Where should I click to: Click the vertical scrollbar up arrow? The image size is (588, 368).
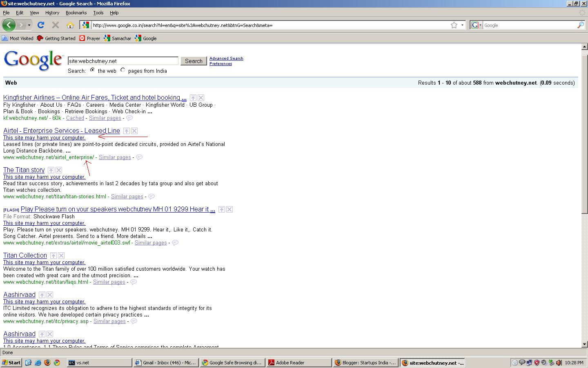[x=584, y=47]
